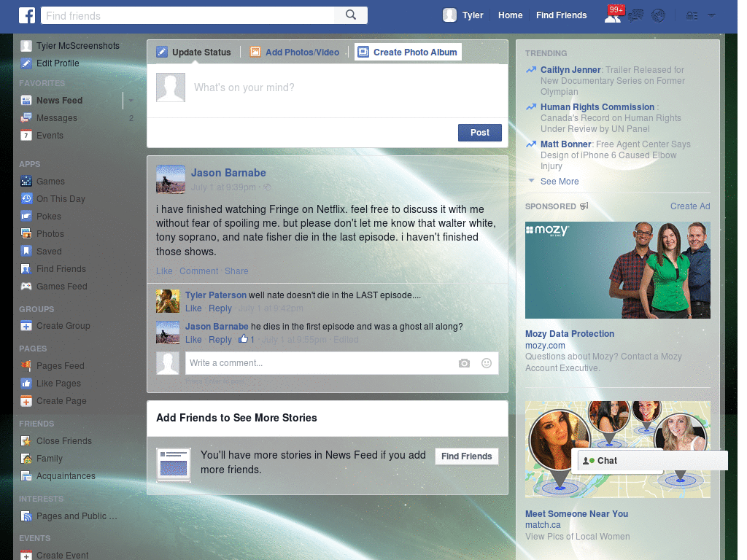
Task: Open the Saved bookmark icon
Action: coord(26,251)
